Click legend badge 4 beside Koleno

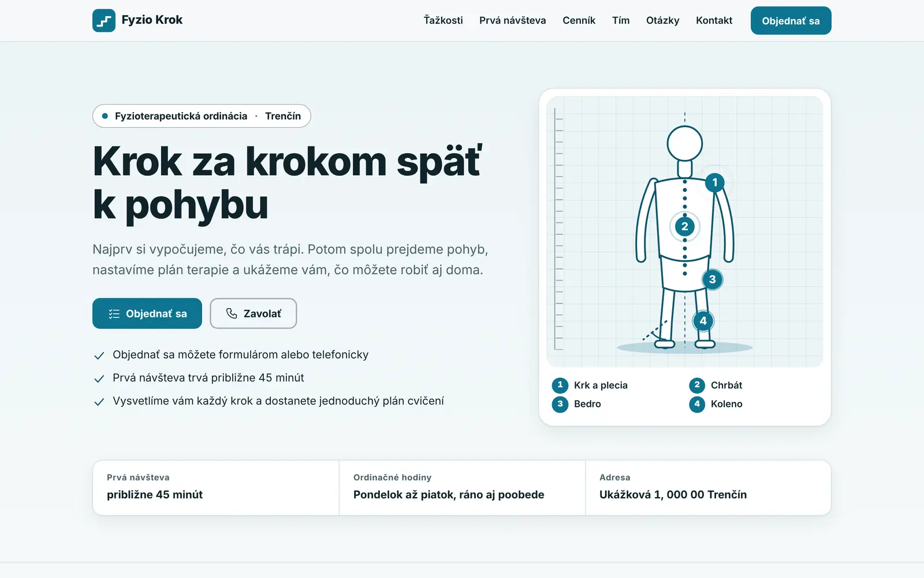pyautogui.click(x=697, y=404)
